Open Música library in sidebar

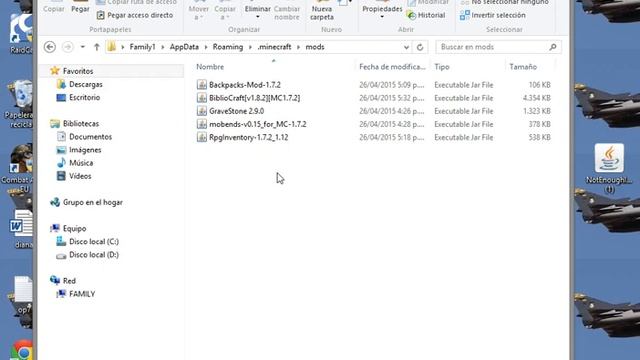point(81,163)
